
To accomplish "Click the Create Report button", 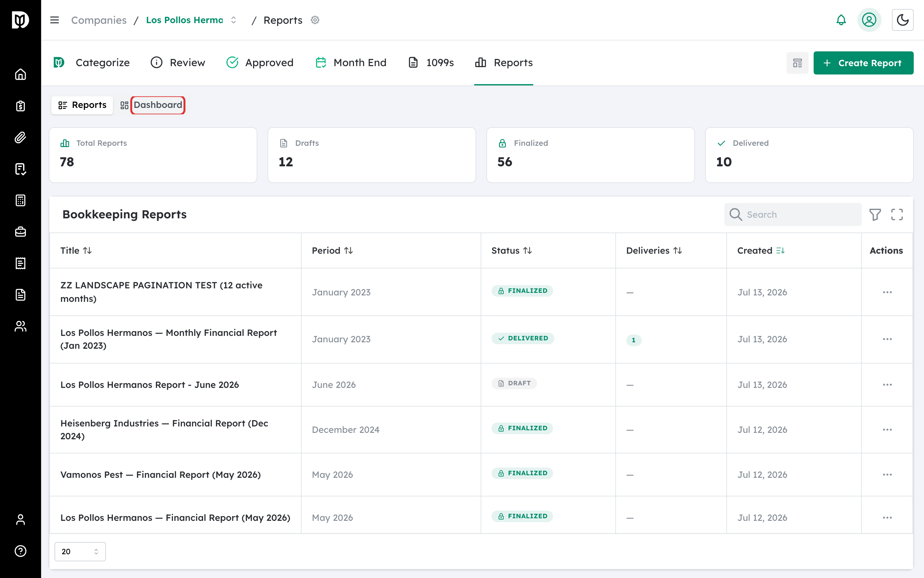I will coord(863,63).
